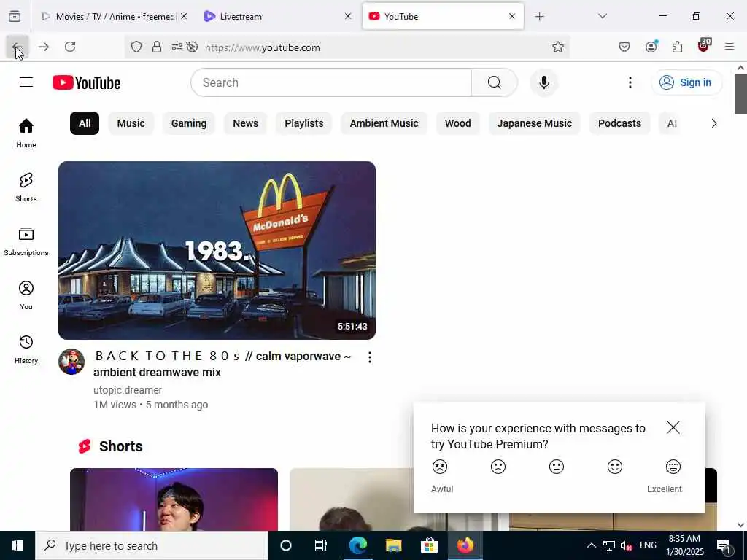Screen dimensions: 747x560
Task: Click the browser back arrow
Action: coord(18,47)
